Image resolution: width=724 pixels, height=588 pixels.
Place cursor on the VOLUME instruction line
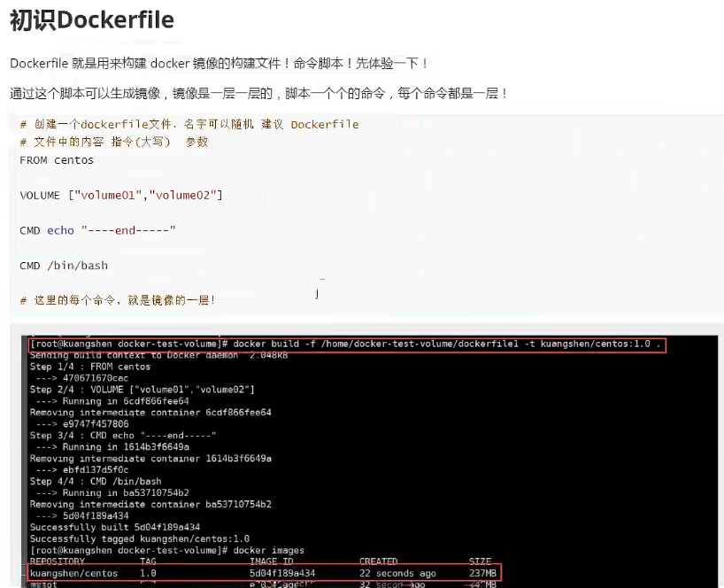pos(121,196)
